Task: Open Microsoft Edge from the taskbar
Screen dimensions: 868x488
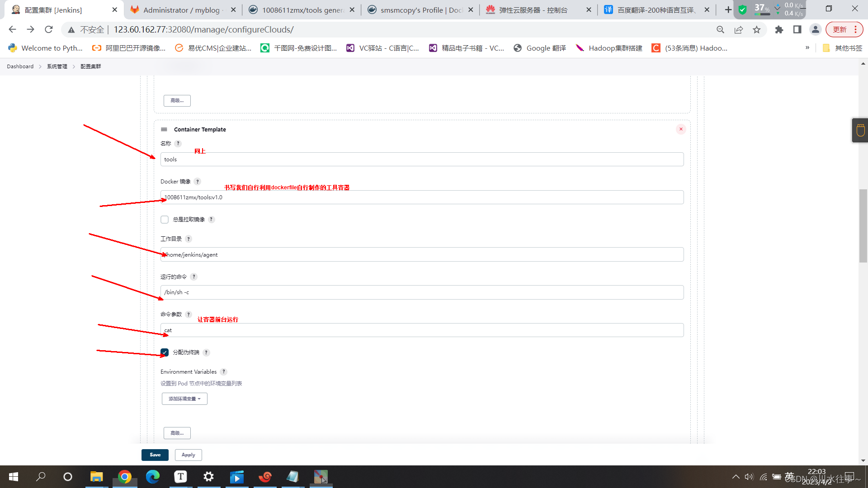Action: point(153,477)
